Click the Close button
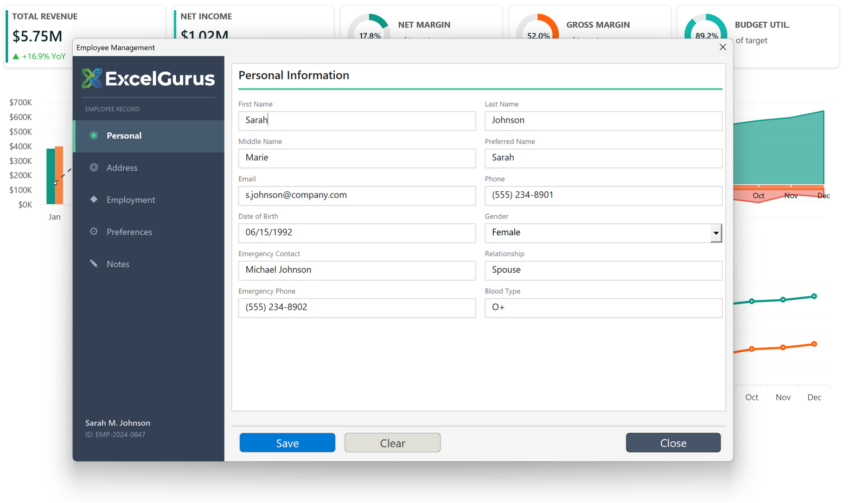868x503 pixels. pyautogui.click(x=673, y=442)
